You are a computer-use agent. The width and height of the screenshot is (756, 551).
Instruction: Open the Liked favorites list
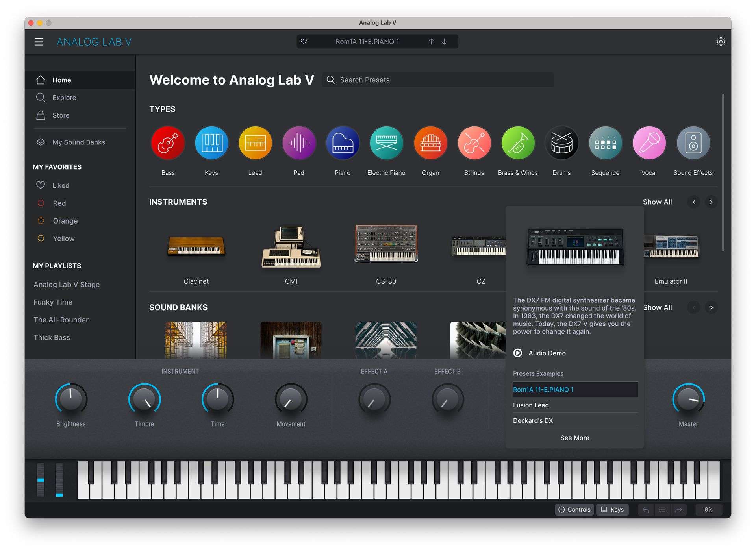[80, 185]
